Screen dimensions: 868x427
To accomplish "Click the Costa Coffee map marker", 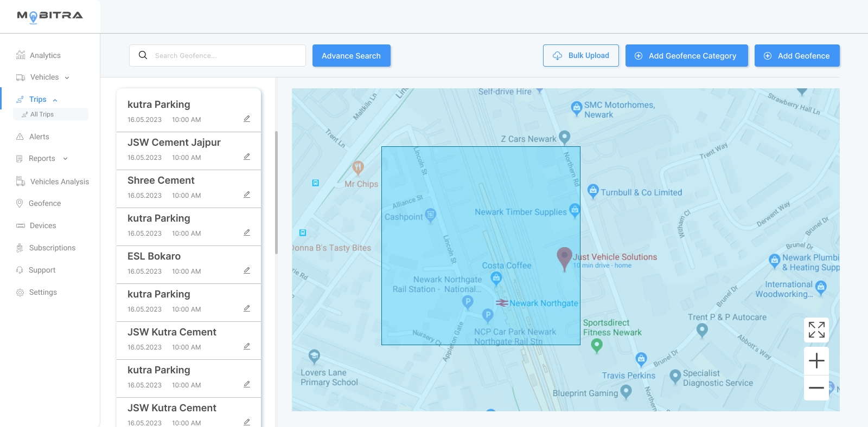I will pyautogui.click(x=496, y=279).
